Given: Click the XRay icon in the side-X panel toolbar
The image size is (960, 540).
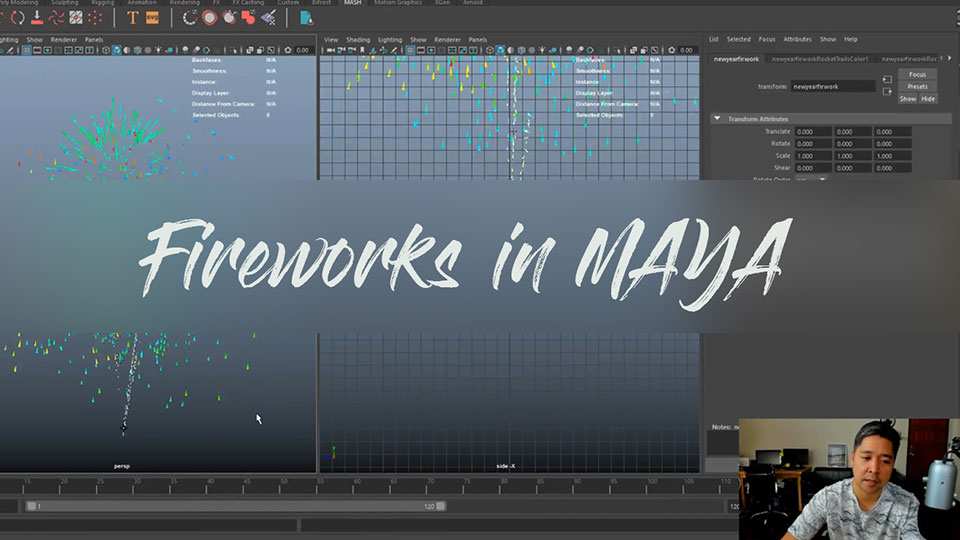Looking at the screenshot, I should pyautogui.click(x=633, y=50).
